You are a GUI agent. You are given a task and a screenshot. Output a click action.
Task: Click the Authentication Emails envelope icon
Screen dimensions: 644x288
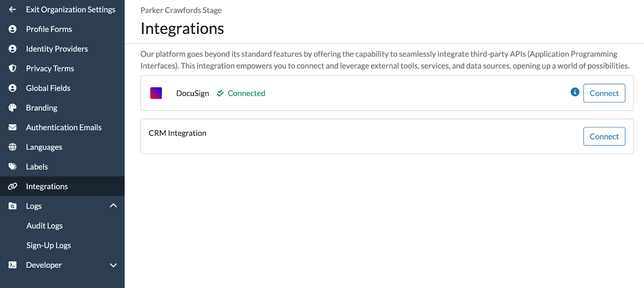point(12,127)
